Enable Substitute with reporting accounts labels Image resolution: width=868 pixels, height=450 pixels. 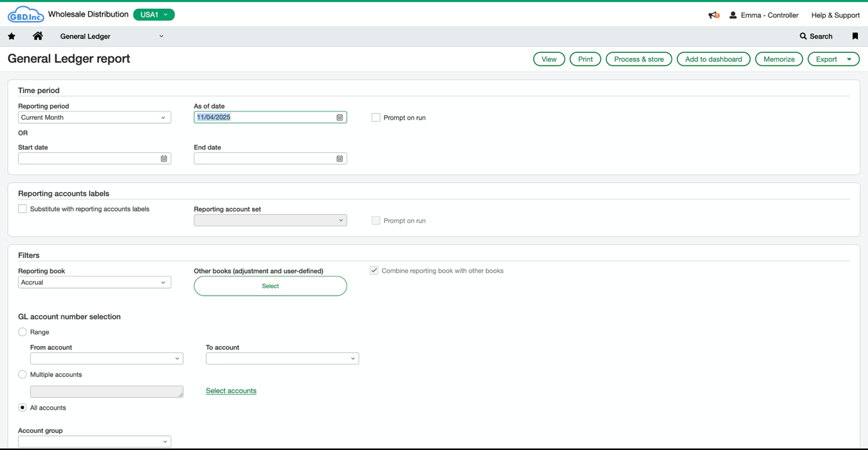click(23, 209)
